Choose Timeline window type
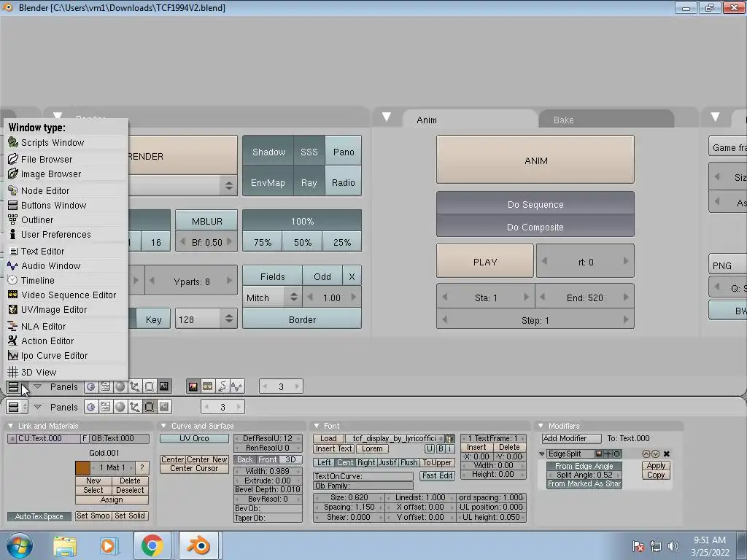747x560 pixels. coord(66,281)
